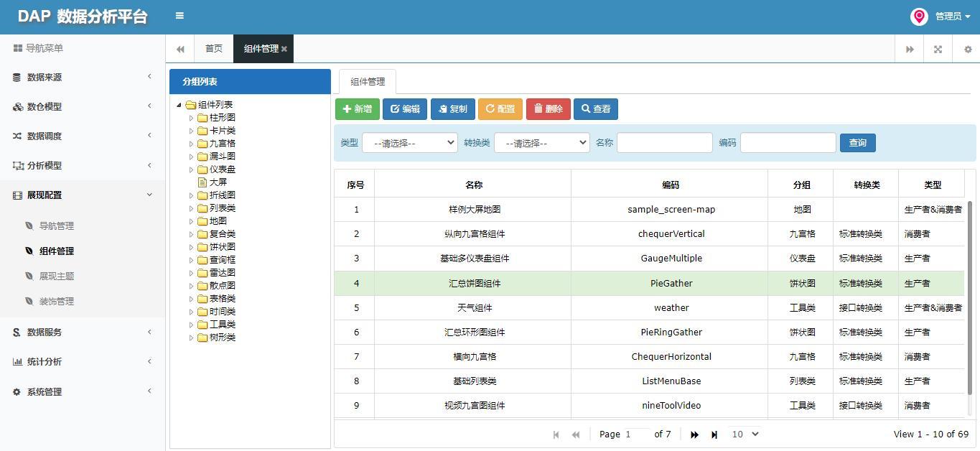Click the 编辑 edit button

click(x=405, y=109)
